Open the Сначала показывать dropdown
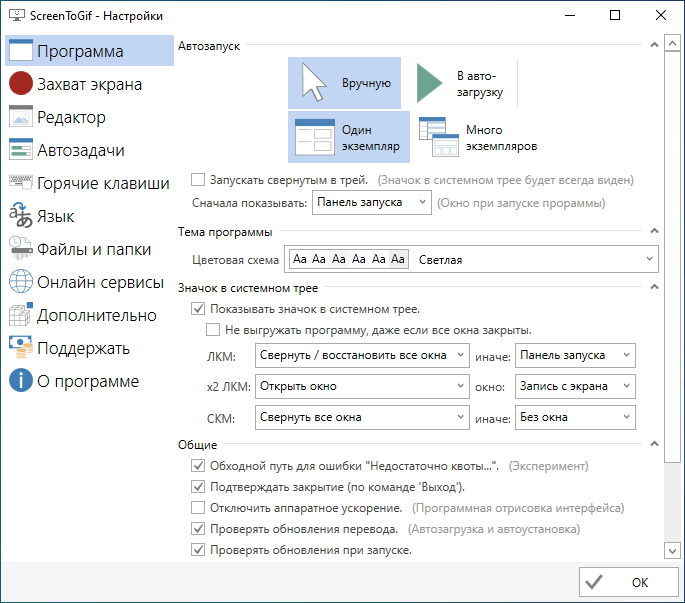 coord(371,203)
